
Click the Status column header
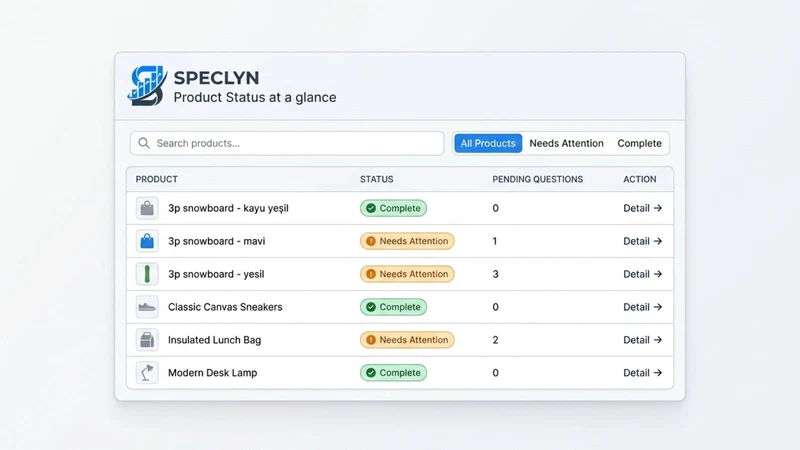(377, 179)
